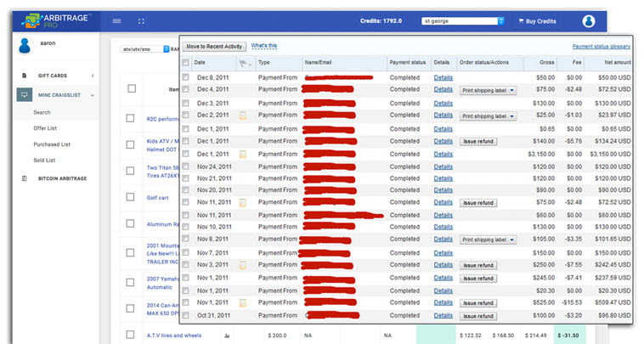Open Print shipping label dropdown for Nov 8
This screenshot has height=344, width=644.
pyautogui.click(x=488, y=240)
